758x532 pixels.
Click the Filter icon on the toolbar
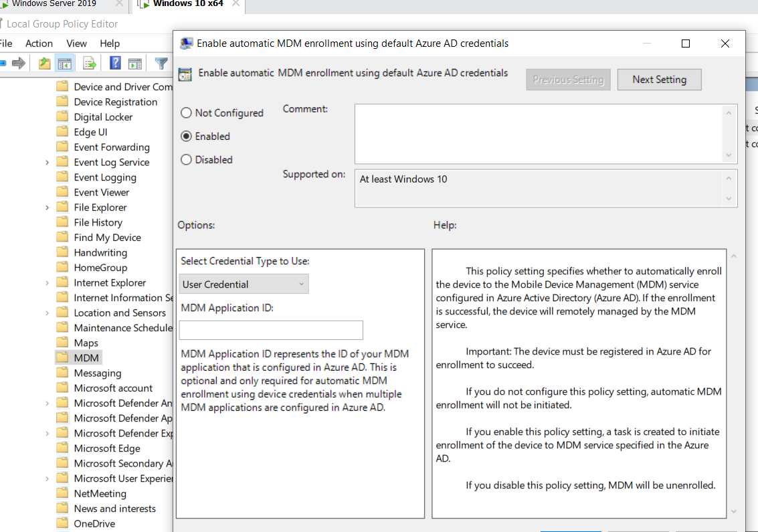click(x=161, y=63)
